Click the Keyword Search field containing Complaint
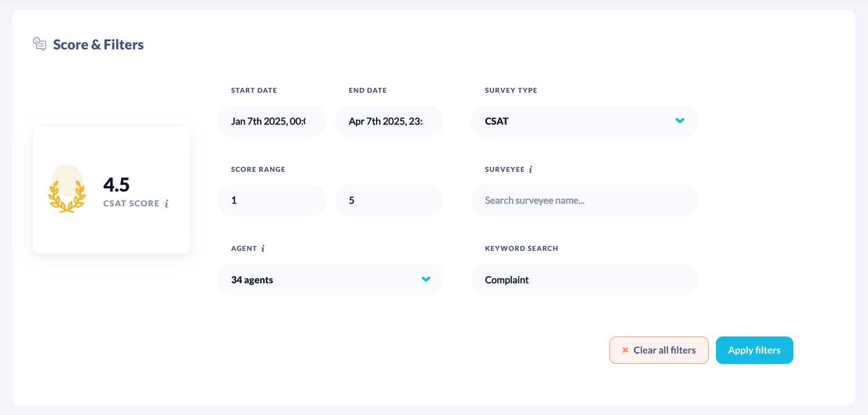Screen dimensions: 868x415 [584, 279]
